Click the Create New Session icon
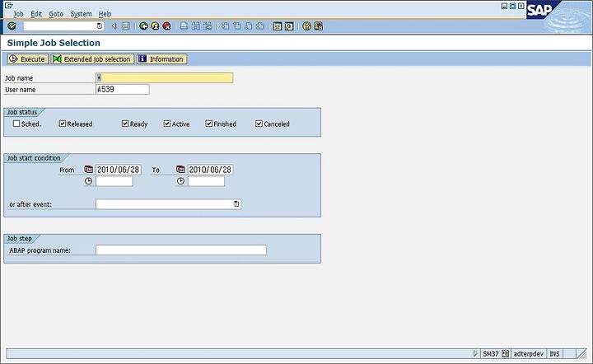The width and height of the screenshot is (593, 364). (x=278, y=26)
